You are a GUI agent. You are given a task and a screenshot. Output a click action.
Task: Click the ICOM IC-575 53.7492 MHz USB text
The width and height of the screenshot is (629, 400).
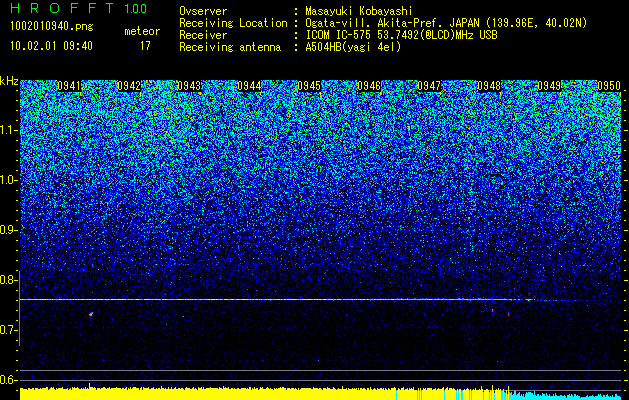tap(402, 35)
